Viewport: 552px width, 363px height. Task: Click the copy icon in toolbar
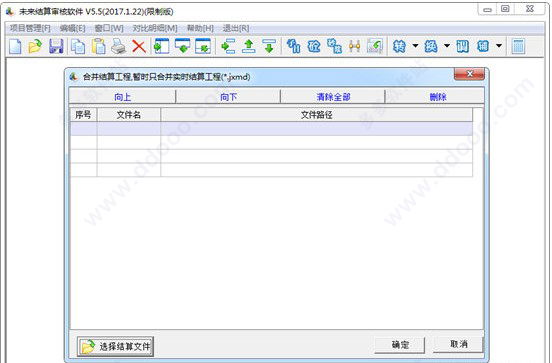coord(78,46)
